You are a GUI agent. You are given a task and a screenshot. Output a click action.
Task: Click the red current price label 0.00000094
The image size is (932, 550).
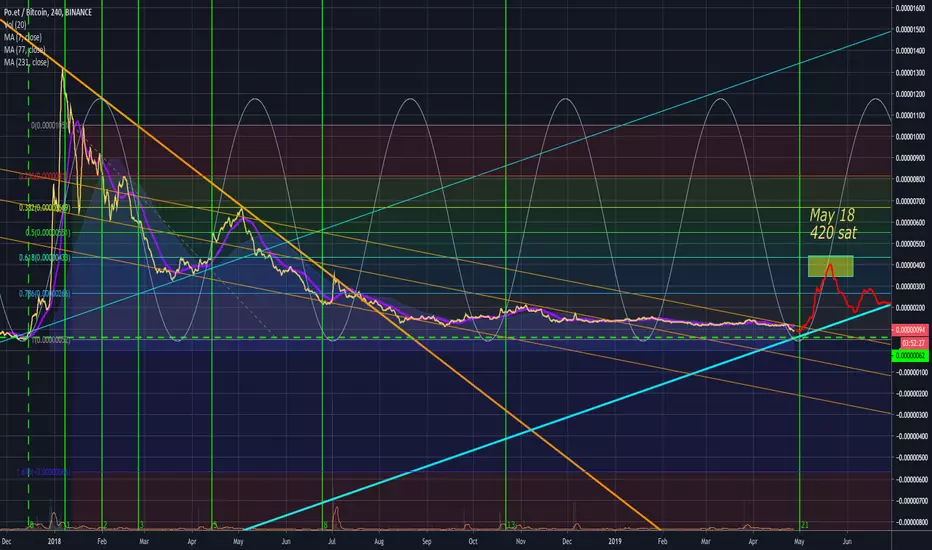pyautogui.click(x=909, y=330)
